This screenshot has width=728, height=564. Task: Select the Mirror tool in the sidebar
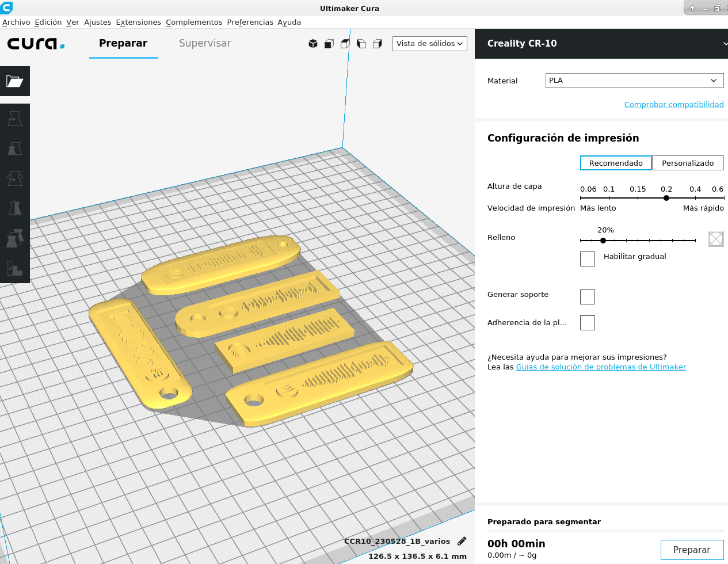click(x=14, y=208)
